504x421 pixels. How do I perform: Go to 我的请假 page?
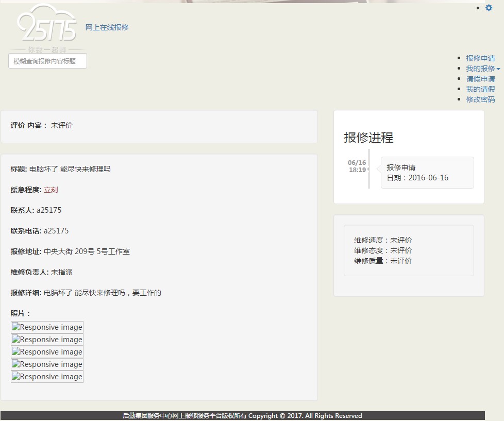480,89
